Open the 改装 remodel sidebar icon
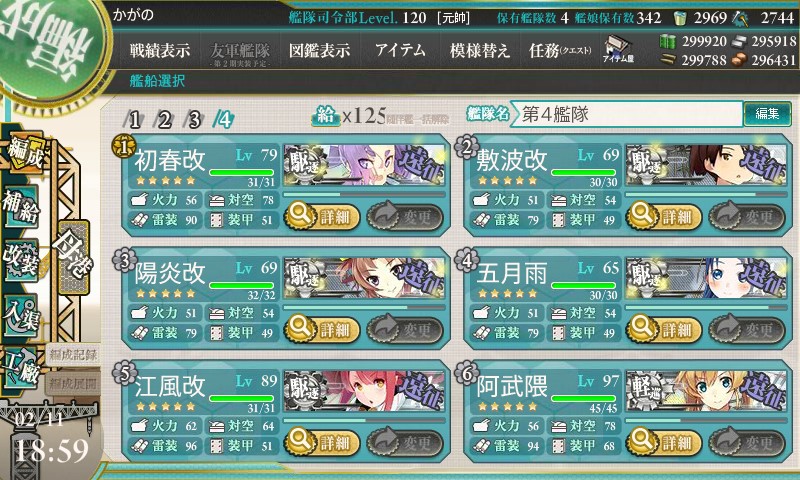This screenshot has height=480, width=800. (21, 260)
